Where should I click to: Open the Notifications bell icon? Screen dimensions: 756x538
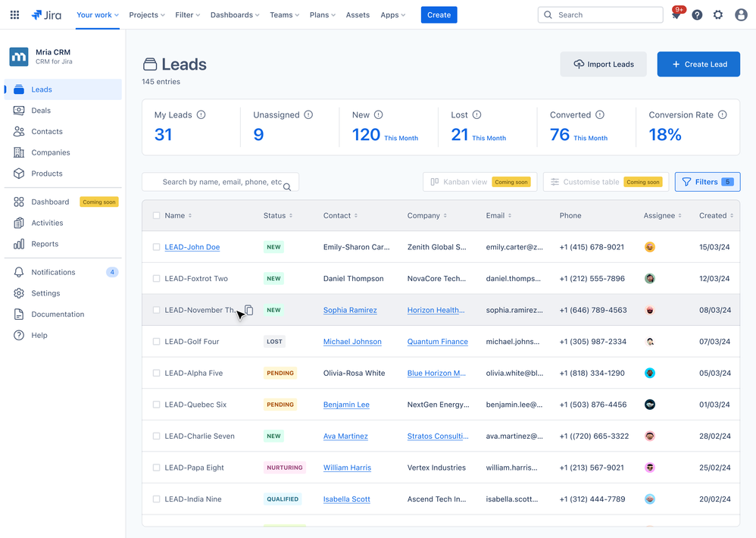pyautogui.click(x=676, y=14)
